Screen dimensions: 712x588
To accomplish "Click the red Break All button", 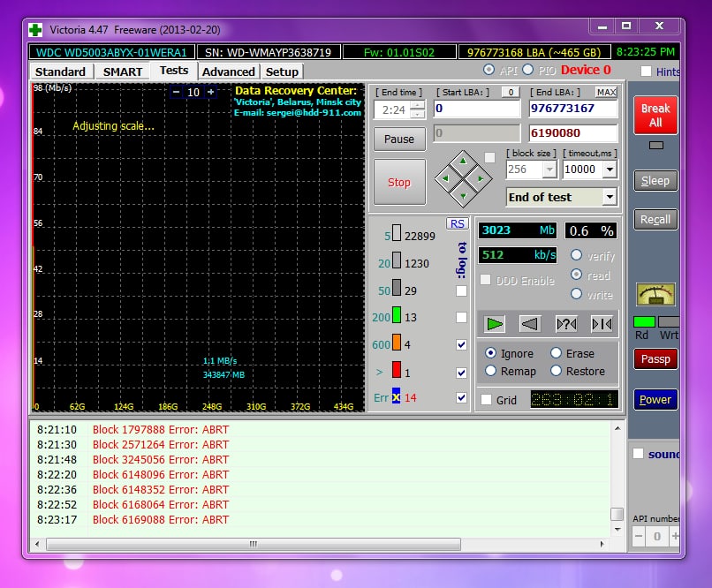I will [x=655, y=116].
